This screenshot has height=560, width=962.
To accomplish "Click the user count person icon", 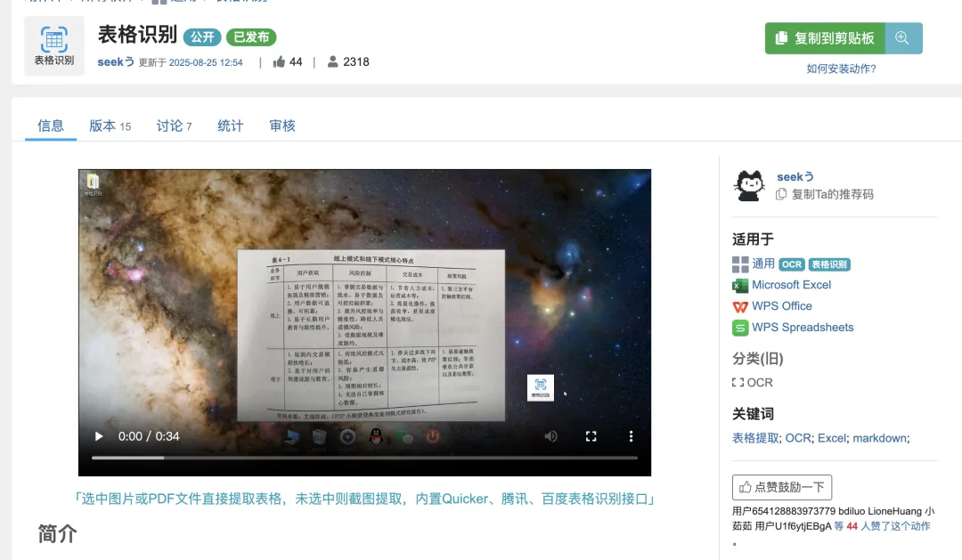I will click(x=332, y=61).
